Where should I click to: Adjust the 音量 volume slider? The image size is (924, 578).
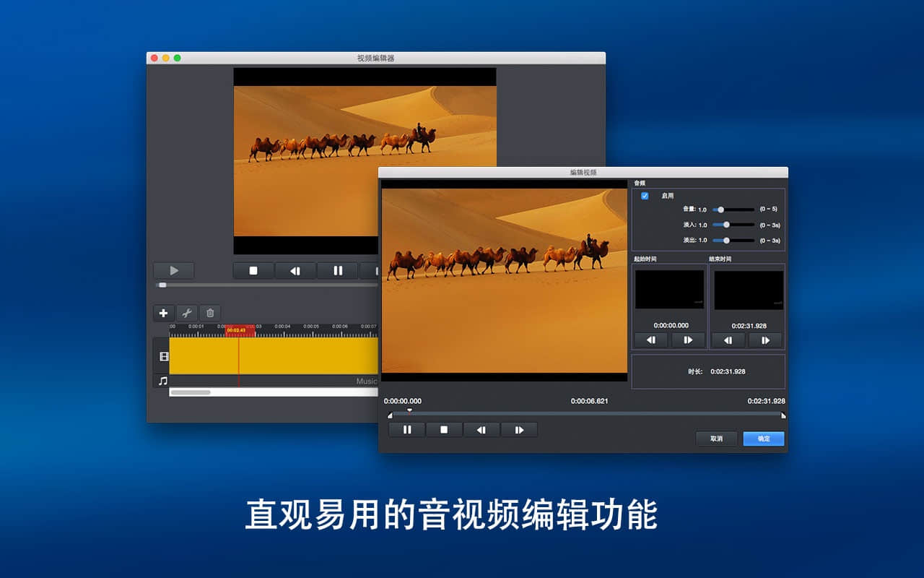pyautogui.click(x=720, y=210)
